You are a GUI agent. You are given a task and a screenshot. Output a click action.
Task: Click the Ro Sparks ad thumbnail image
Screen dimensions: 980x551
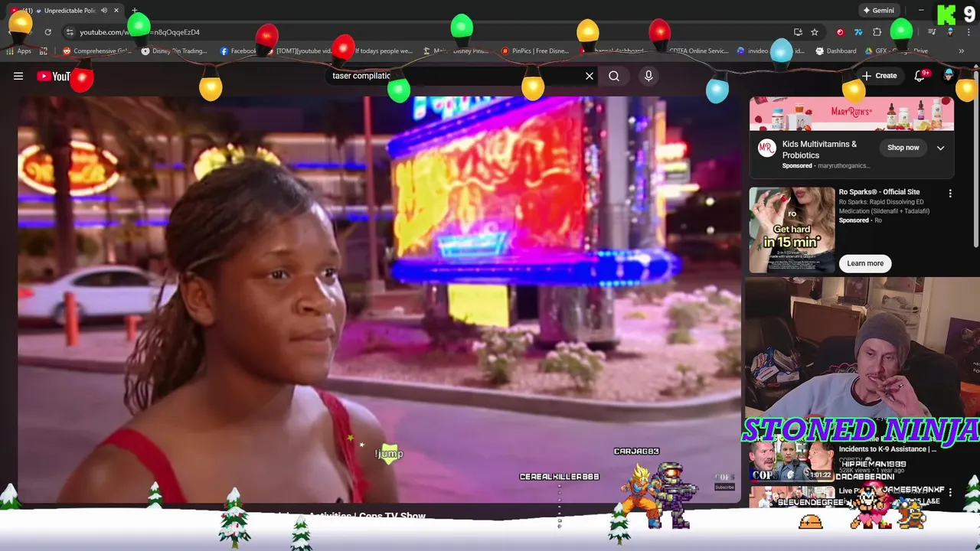coord(792,230)
